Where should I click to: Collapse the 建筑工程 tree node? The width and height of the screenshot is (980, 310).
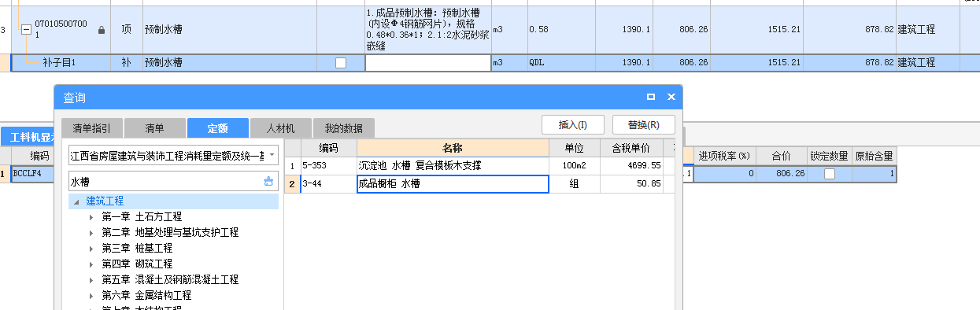[x=76, y=201]
